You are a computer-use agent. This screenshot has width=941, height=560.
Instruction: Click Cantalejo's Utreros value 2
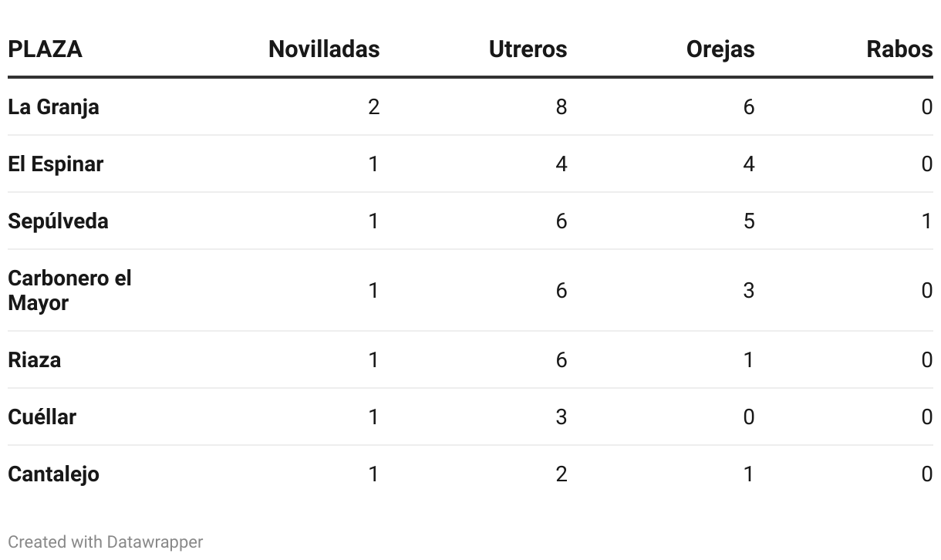pos(561,474)
